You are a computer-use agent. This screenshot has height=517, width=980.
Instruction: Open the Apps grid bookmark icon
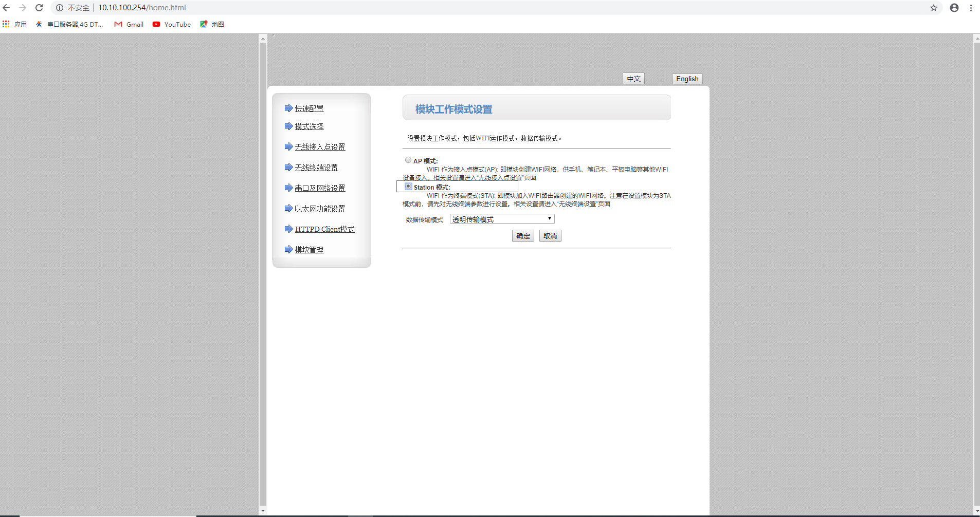pos(6,24)
